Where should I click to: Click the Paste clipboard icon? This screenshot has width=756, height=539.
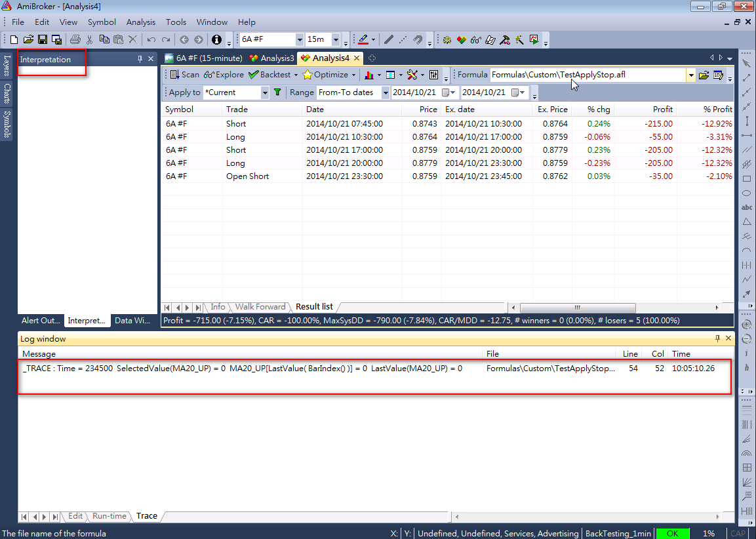[x=118, y=39]
